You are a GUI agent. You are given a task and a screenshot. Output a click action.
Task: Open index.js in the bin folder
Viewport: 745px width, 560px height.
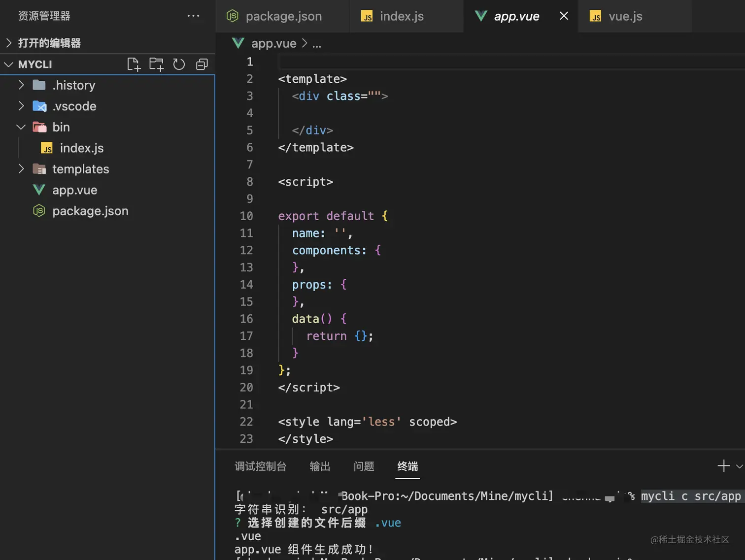click(107, 148)
